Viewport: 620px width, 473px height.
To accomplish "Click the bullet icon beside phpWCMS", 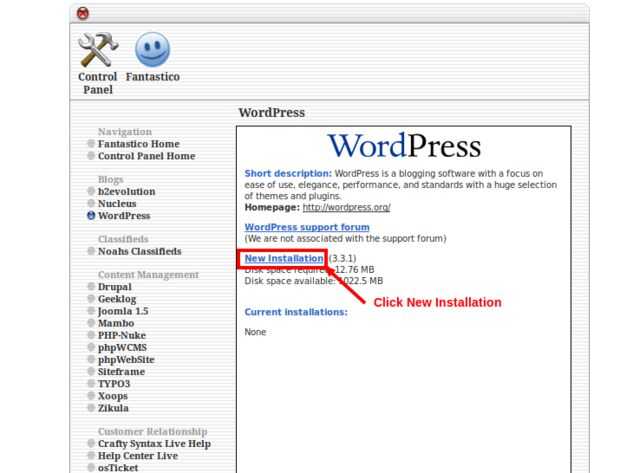I will pos(91,347).
